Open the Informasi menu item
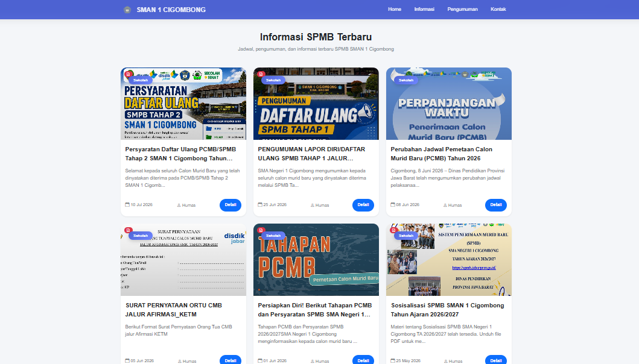This screenshot has height=364, width=639. coord(424,10)
